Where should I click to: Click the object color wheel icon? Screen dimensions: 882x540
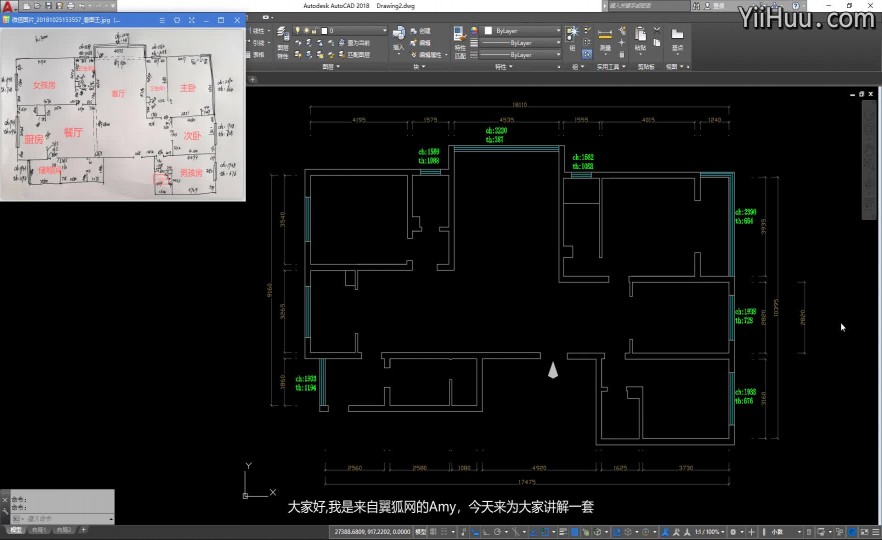coord(474,30)
